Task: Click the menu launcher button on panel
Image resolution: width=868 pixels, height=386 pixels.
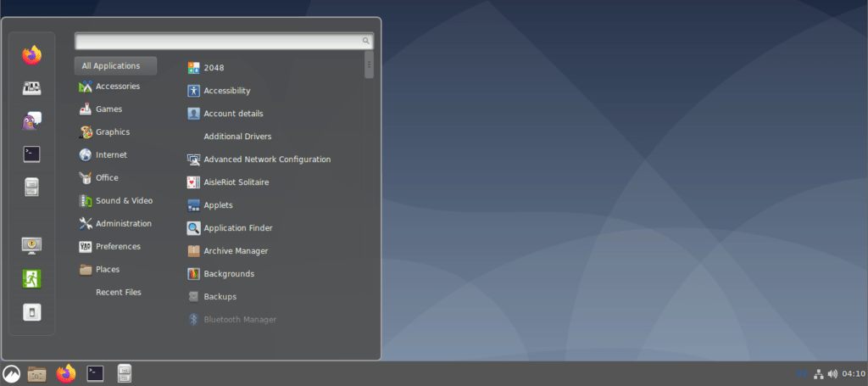Action: (x=11, y=374)
